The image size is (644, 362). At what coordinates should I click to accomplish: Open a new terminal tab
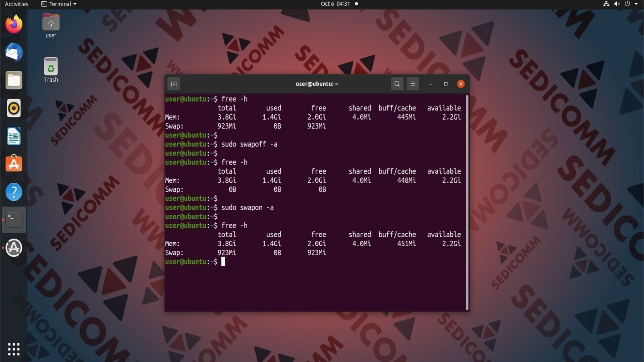pyautogui.click(x=174, y=84)
